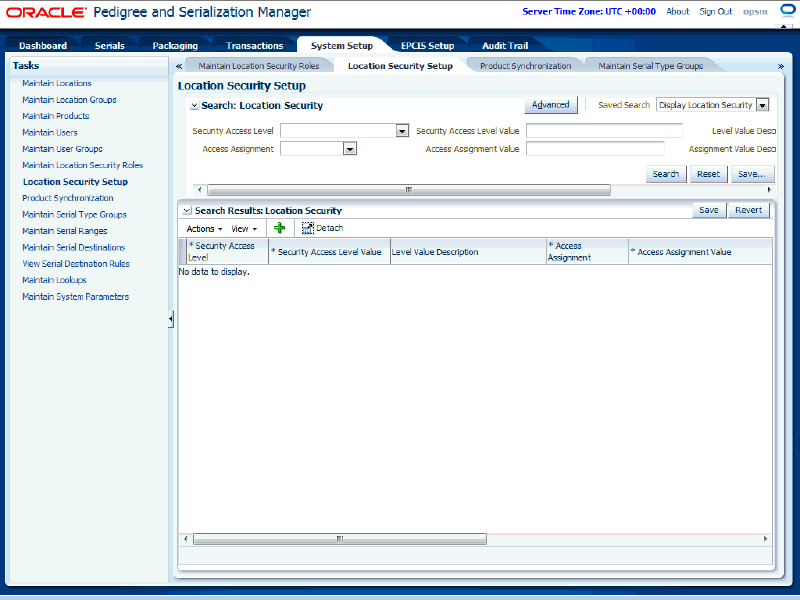The height and width of the screenshot is (600, 800).
Task: Open the Saved Search dropdown
Action: pos(762,105)
